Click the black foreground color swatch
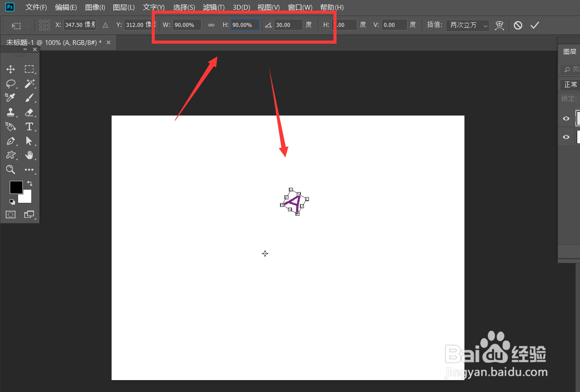Viewport: 580px width, 392px height. 16,187
